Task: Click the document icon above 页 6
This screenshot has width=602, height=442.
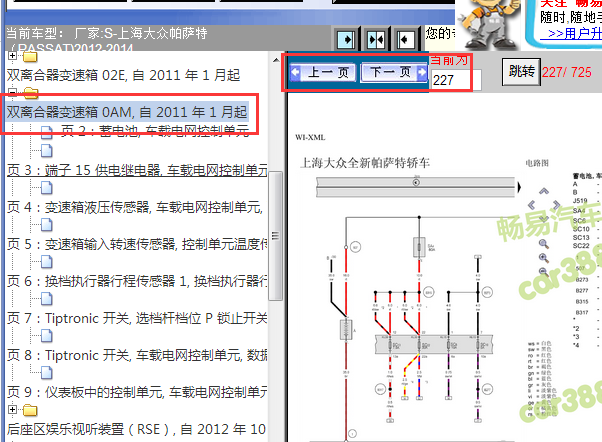Action: (47, 262)
